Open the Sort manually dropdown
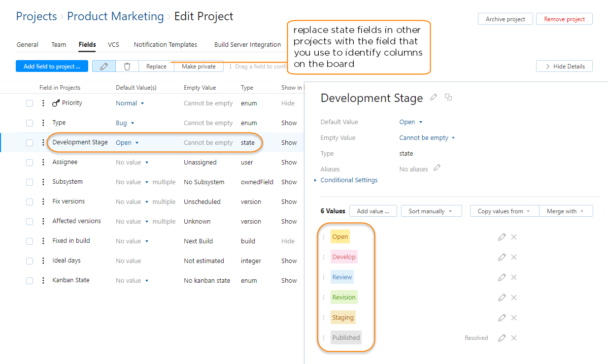 [x=431, y=211]
